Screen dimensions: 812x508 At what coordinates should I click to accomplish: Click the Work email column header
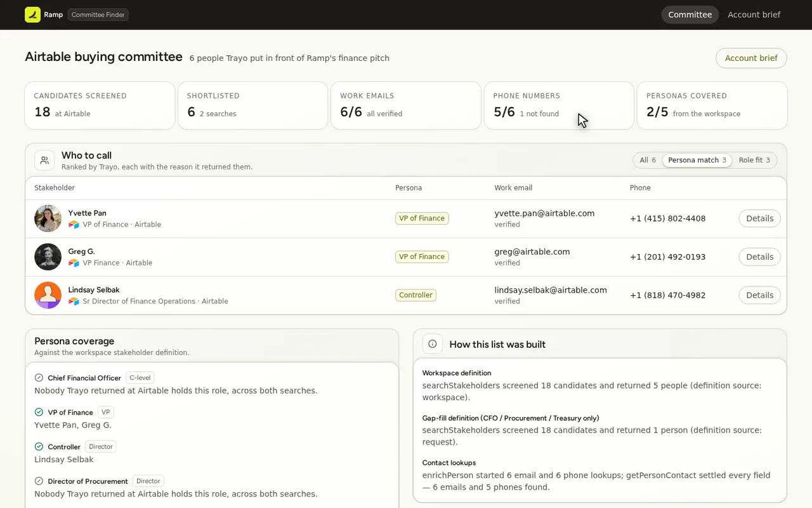(513, 188)
